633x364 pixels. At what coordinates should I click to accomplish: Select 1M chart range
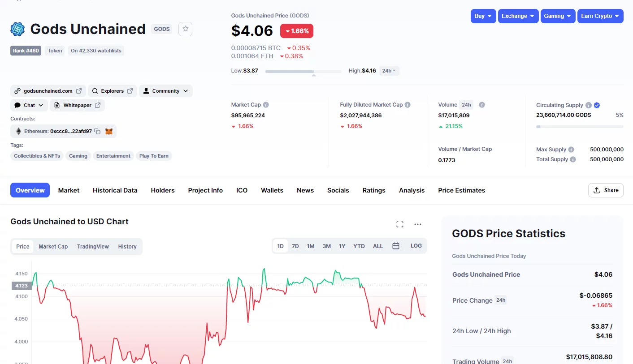click(x=311, y=246)
